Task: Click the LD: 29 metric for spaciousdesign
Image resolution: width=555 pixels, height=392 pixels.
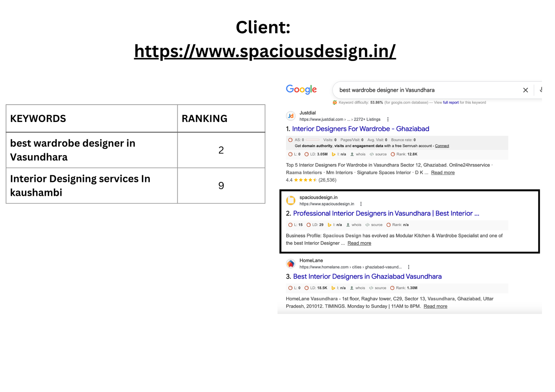Action: pos(315,225)
